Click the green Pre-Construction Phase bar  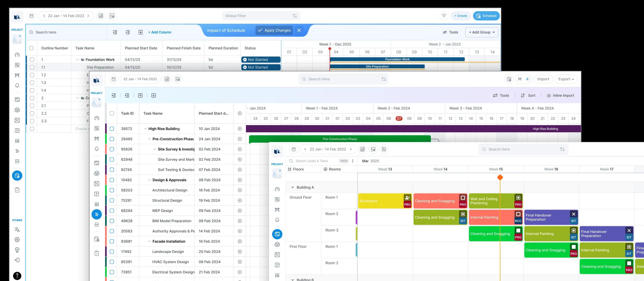340,139
